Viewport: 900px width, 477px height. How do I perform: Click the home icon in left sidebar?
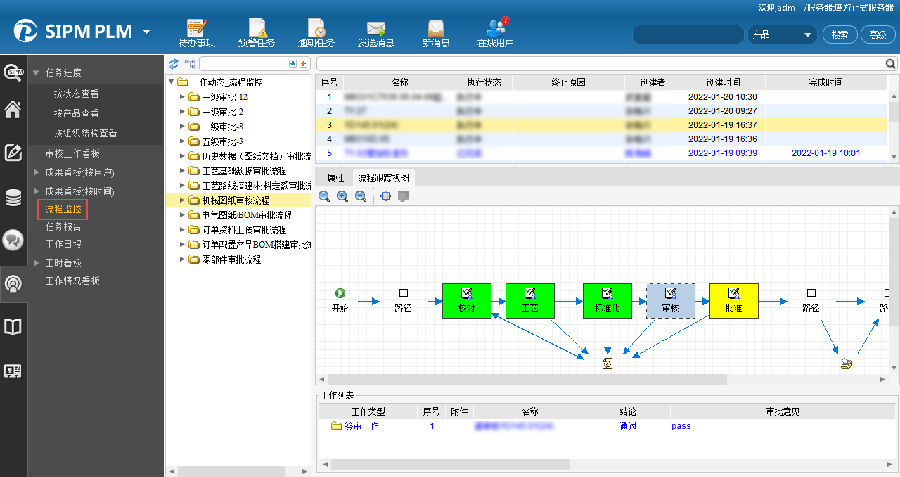pyautogui.click(x=14, y=110)
